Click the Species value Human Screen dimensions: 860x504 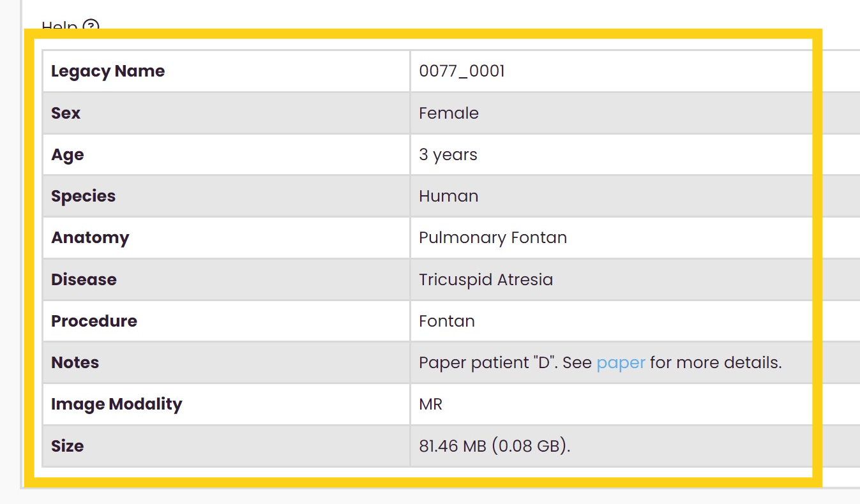(448, 196)
